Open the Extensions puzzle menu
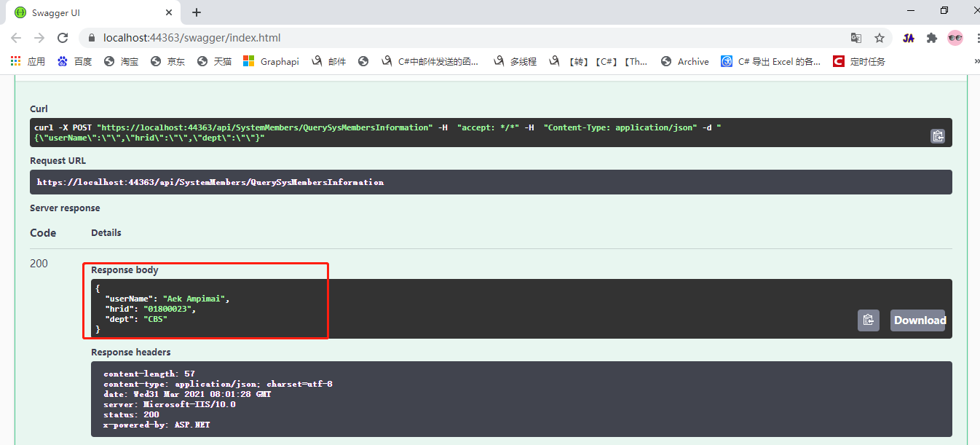Viewport: 980px width, 445px height. [x=932, y=38]
